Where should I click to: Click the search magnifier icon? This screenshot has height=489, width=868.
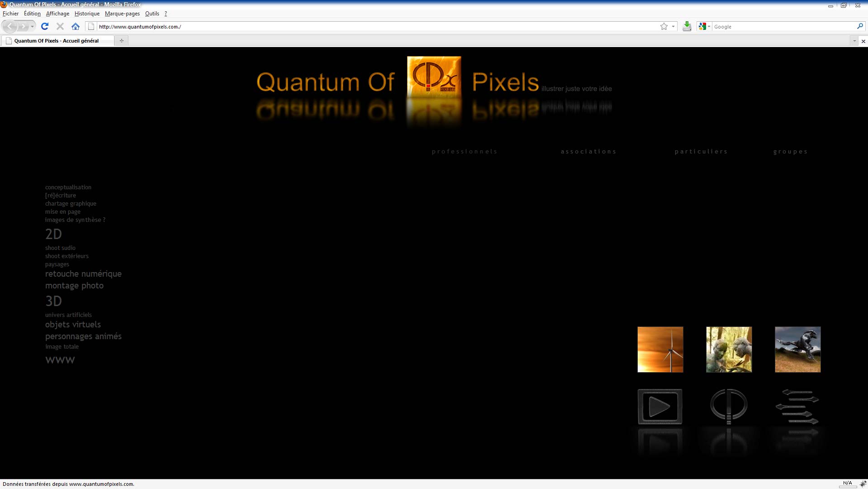point(860,26)
